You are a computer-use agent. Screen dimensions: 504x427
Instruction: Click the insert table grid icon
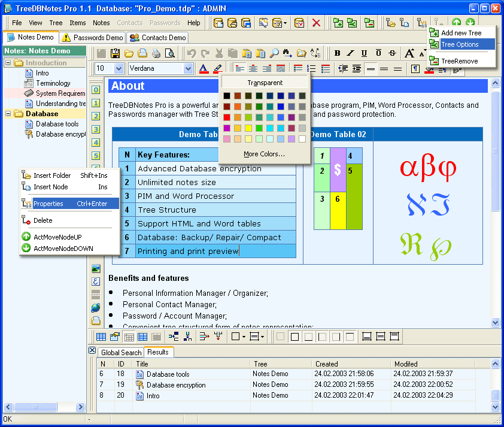pyautogui.click(x=101, y=337)
